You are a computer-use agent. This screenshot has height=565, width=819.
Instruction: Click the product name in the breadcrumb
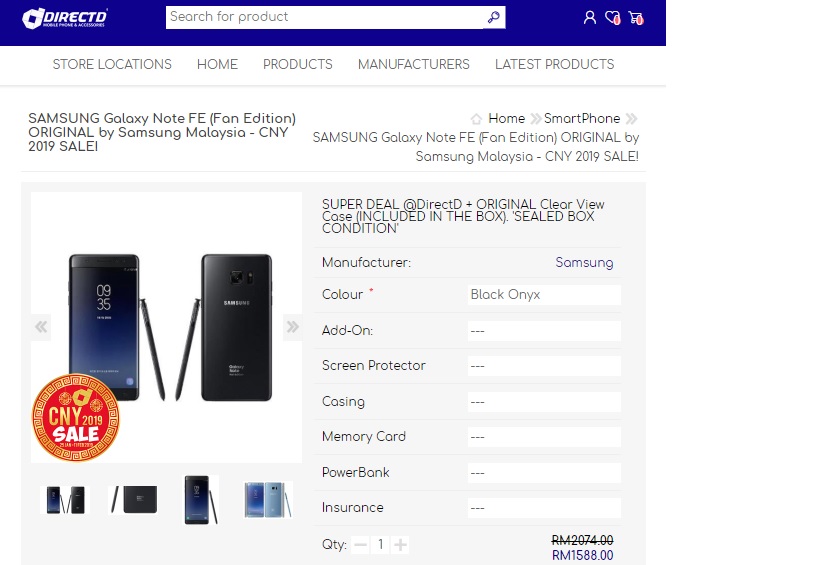pos(476,147)
